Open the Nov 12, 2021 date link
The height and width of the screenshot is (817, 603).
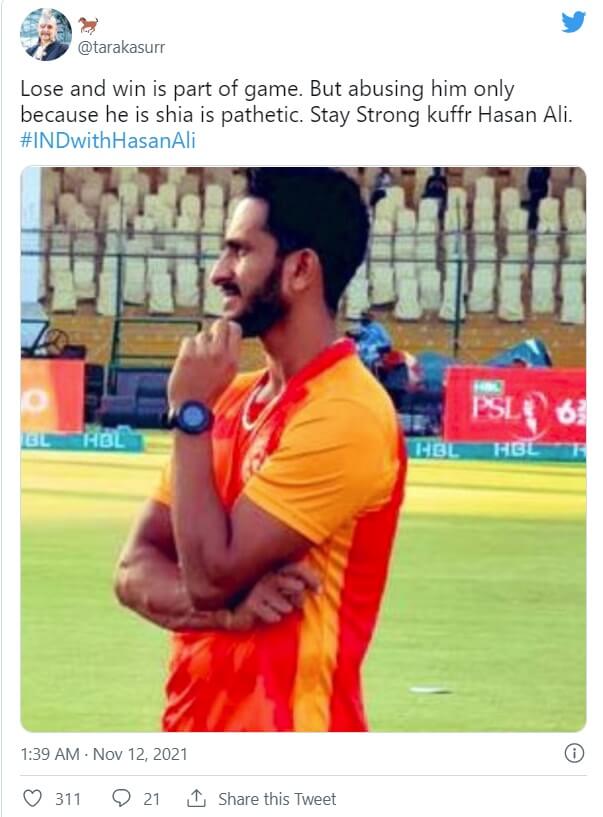click(140, 754)
